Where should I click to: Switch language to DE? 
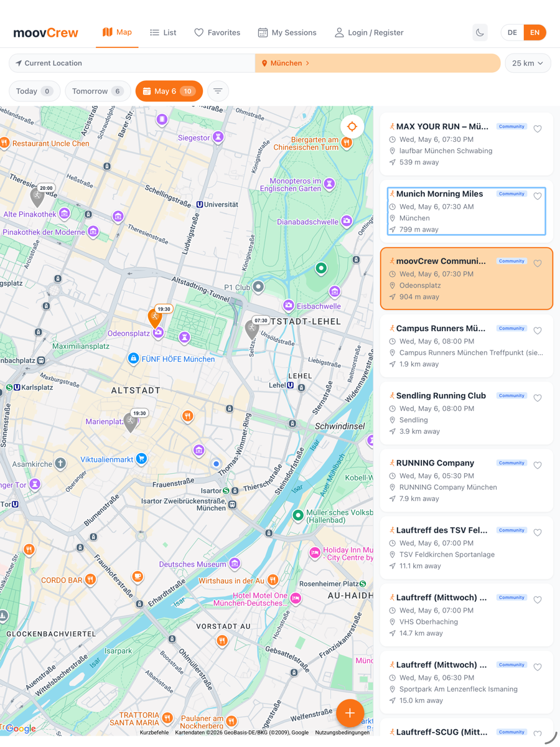click(x=512, y=32)
